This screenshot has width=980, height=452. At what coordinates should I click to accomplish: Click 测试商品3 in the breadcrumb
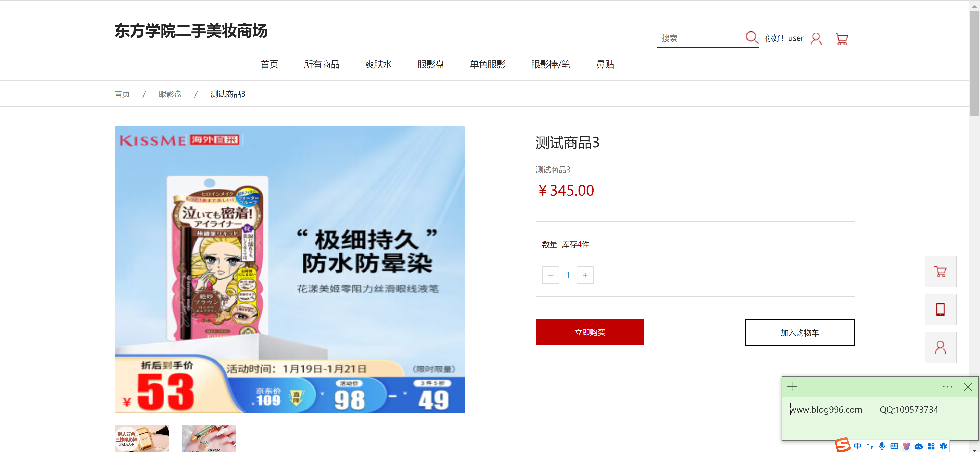point(228,94)
